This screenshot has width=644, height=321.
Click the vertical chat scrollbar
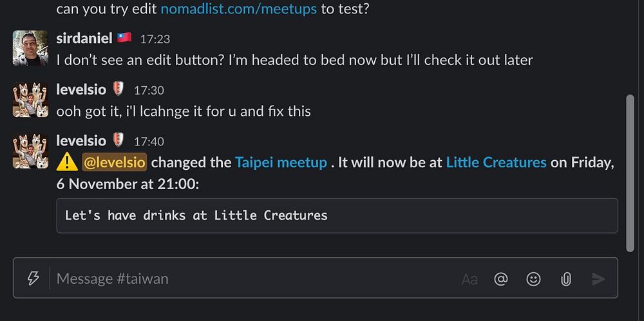coord(630,174)
